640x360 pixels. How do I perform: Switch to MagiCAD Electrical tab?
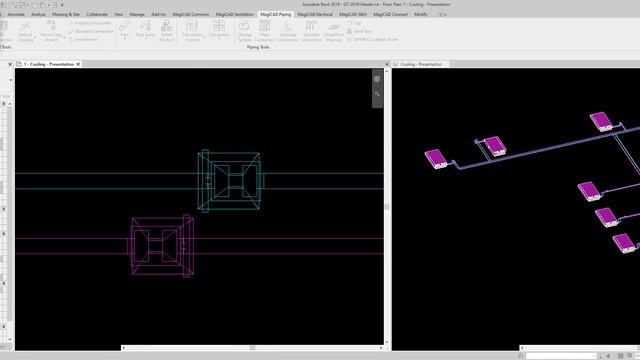pos(315,14)
